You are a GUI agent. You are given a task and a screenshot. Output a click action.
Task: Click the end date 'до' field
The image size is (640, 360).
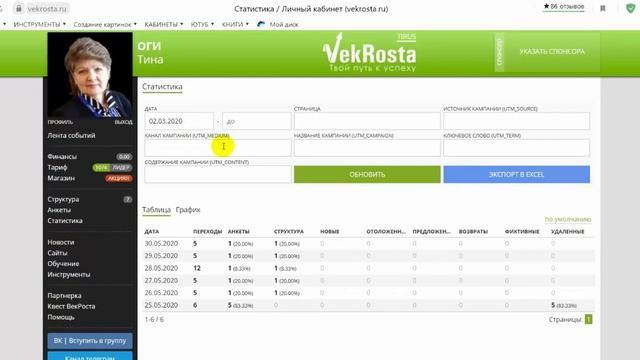(x=257, y=121)
